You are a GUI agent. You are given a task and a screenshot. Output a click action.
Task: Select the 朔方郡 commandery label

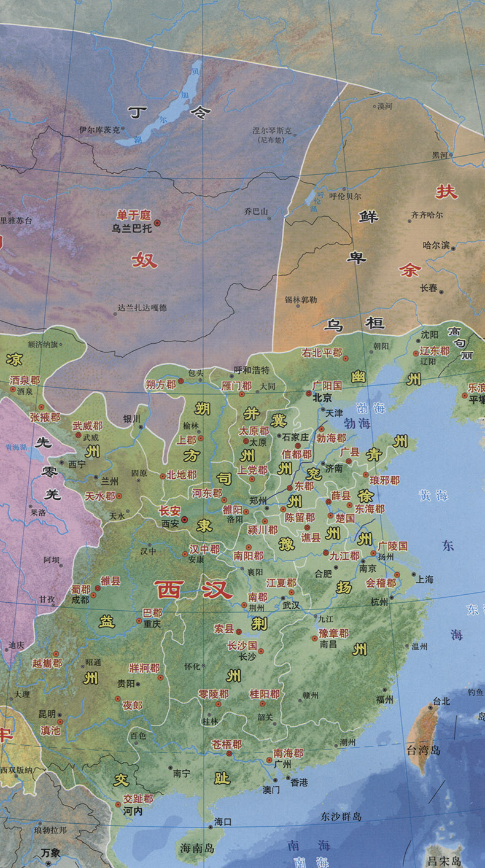pos(160,385)
